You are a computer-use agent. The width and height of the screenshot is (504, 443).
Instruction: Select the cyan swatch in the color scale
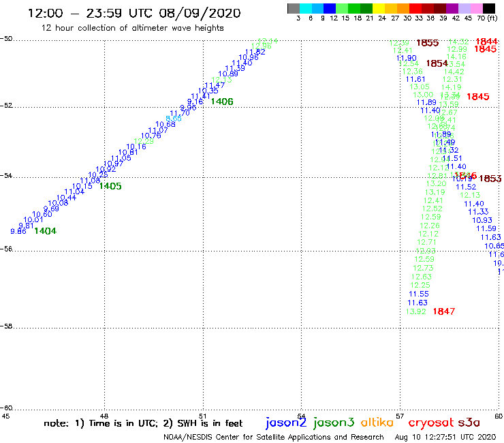point(306,9)
